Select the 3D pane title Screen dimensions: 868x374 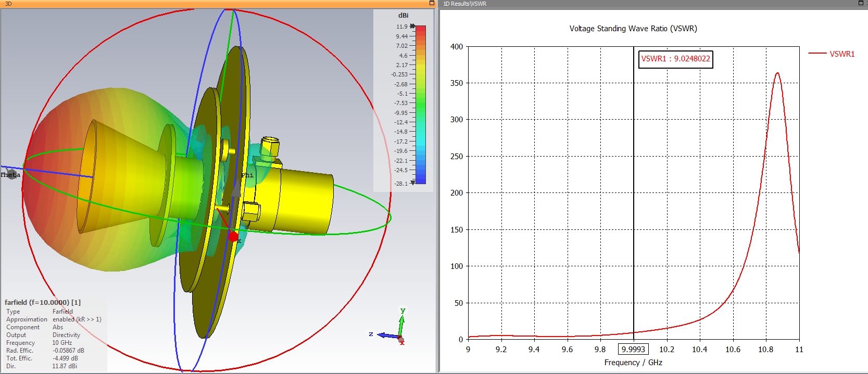point(8,4)
